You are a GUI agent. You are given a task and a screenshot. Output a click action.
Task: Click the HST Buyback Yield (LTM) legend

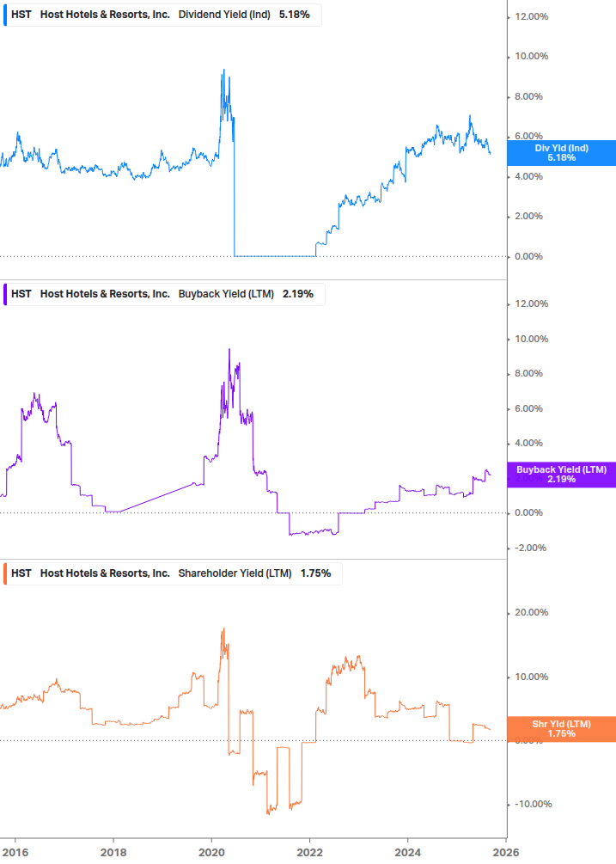point(164,294)
